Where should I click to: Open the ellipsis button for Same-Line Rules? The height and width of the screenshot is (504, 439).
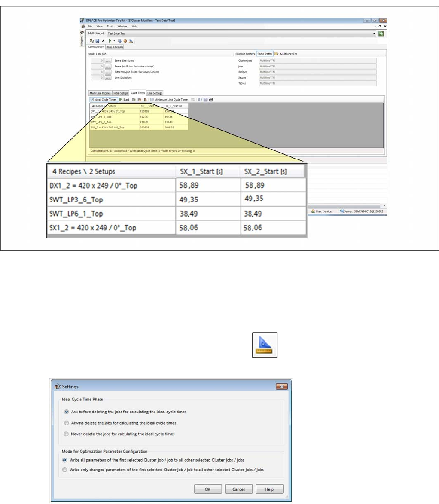(x=108, y=61)
